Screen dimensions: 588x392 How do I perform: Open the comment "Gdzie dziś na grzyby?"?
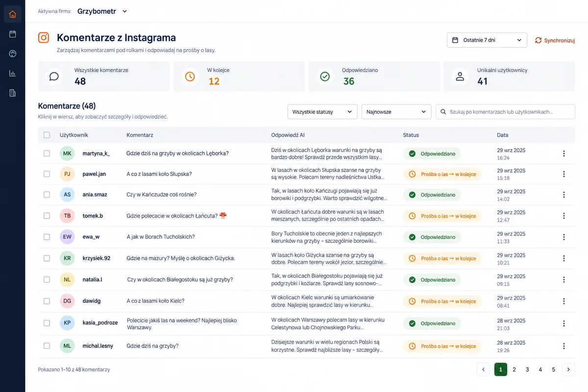(x=152, y=346)
